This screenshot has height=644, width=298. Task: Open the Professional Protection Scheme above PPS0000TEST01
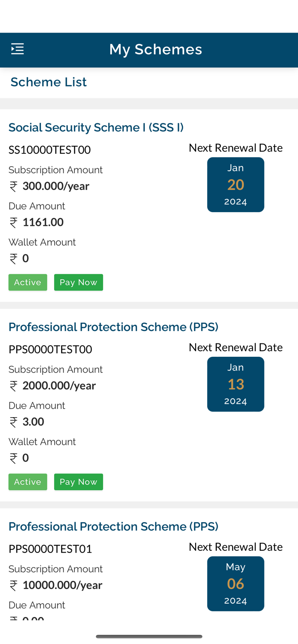(114, 527)
